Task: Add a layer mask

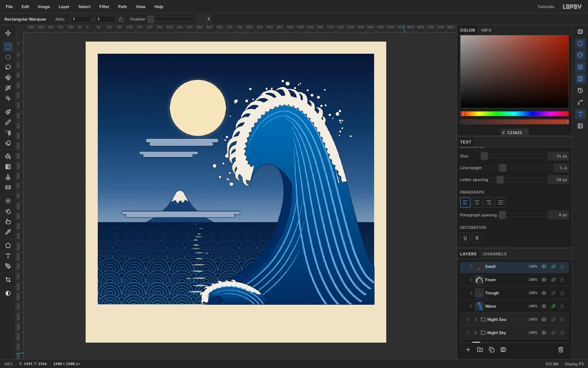Action: pos(503,350)
